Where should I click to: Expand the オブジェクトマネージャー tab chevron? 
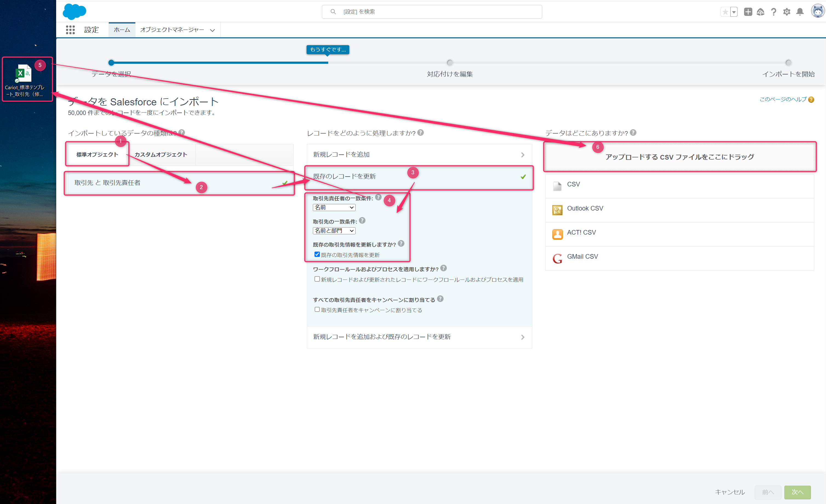[x=212, y=30]
